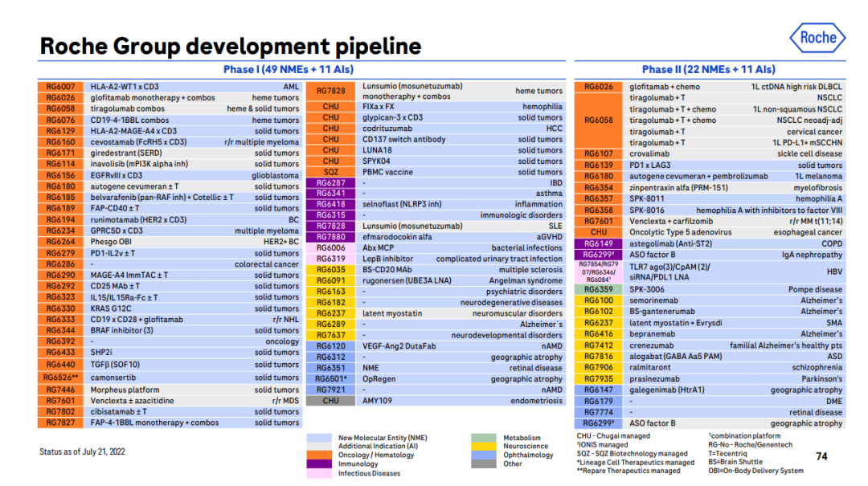This screenshot has height=486, width=868.
Task: Click 'CD137 switch antibody' entry
Action: 403,140
